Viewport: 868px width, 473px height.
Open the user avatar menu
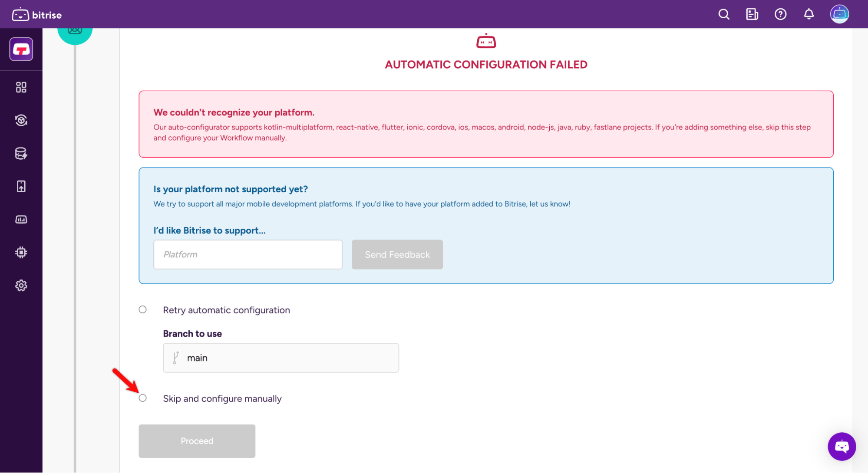coord(839,14)
